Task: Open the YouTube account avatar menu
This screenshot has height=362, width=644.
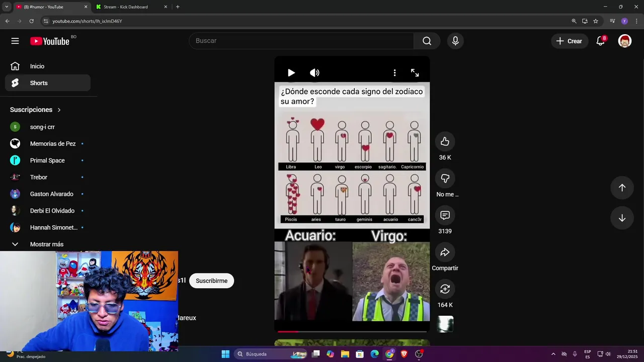Action: 625,41
